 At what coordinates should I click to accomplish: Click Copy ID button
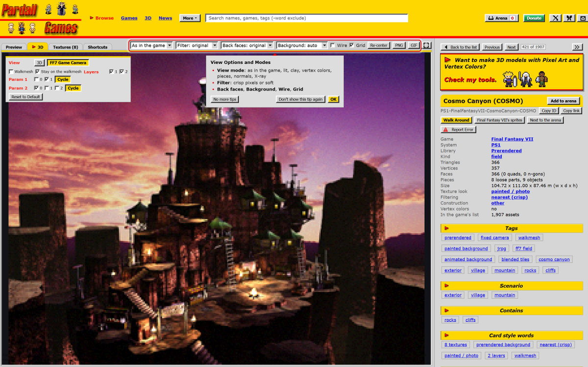tap(549, 111)
